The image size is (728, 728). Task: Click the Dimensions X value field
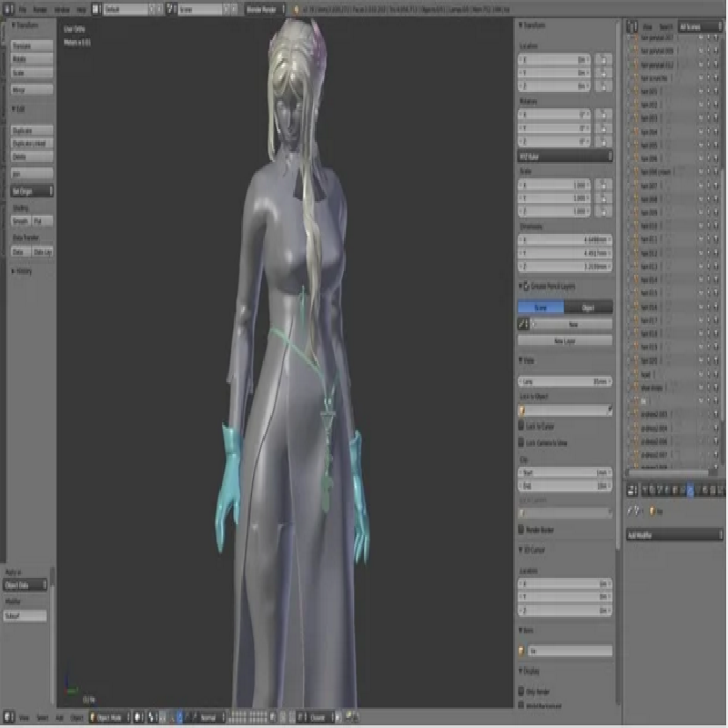tap(564, 240)
